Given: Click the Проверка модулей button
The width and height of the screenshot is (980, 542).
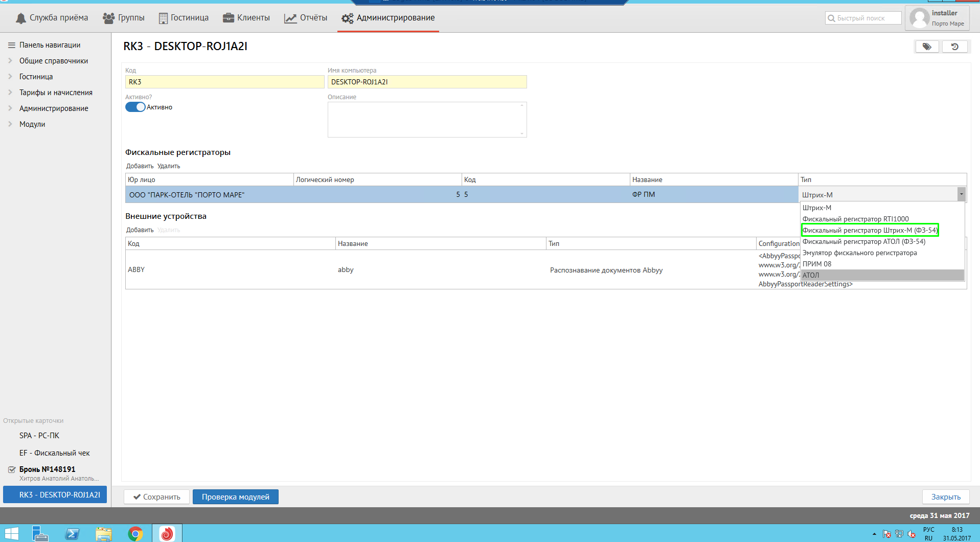Looking at the screenshot, I should (235, 497).
